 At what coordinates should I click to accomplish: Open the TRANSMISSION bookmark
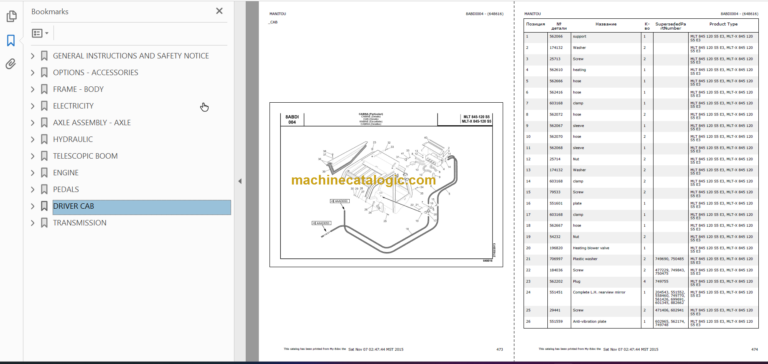click(79, 223)
